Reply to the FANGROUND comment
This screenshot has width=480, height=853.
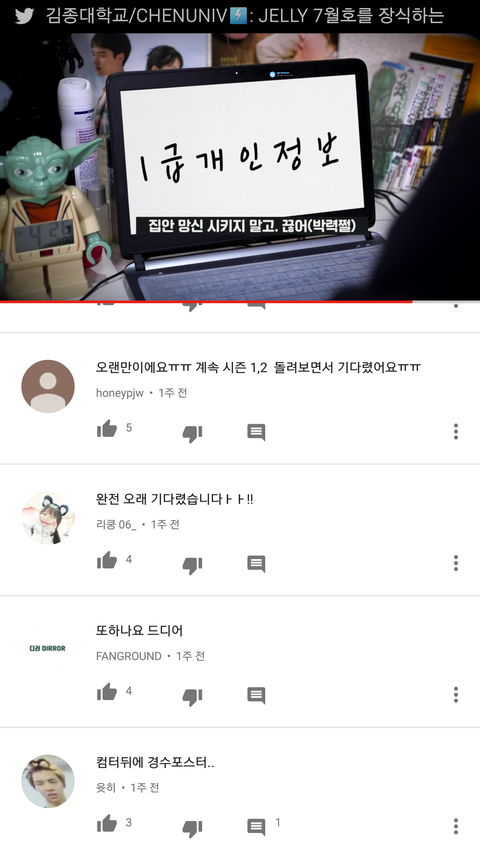pyautogui.click(x=256, y=696)
